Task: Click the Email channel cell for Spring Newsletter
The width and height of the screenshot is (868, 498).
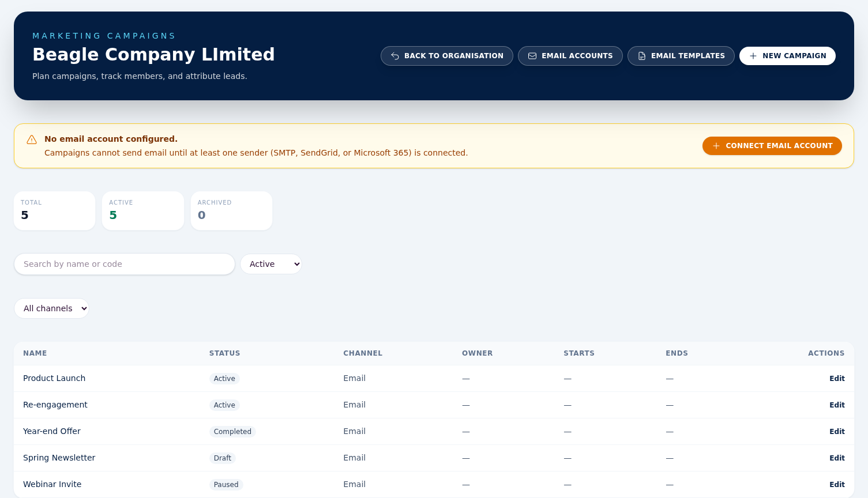Action: tap(354, 458)
